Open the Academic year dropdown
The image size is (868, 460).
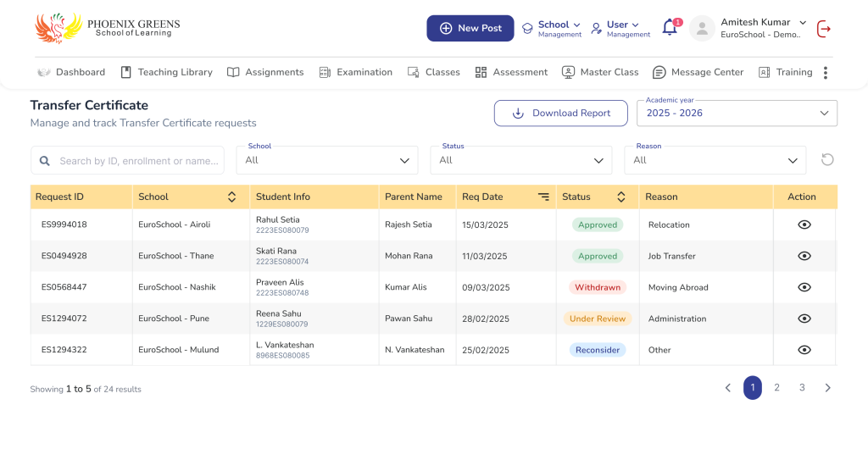pyautogui.click(x=737, y=114)
